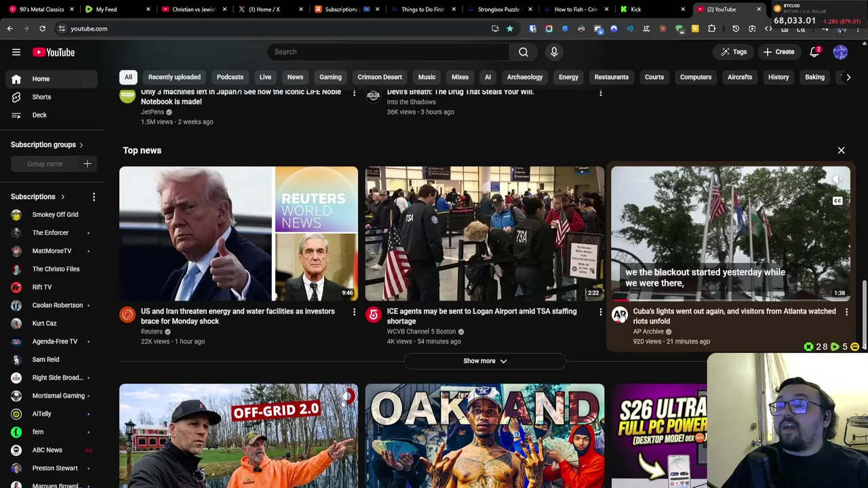Open the account avatar menu
Viewport: 868px width, 488px height.
pos(840,52)
